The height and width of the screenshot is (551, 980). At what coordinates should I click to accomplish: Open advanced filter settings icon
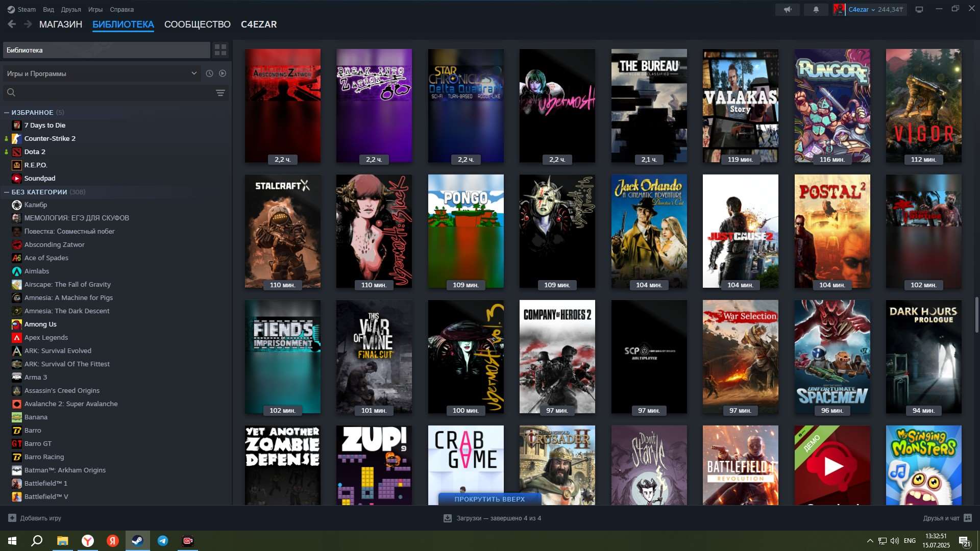pos(220,93)
